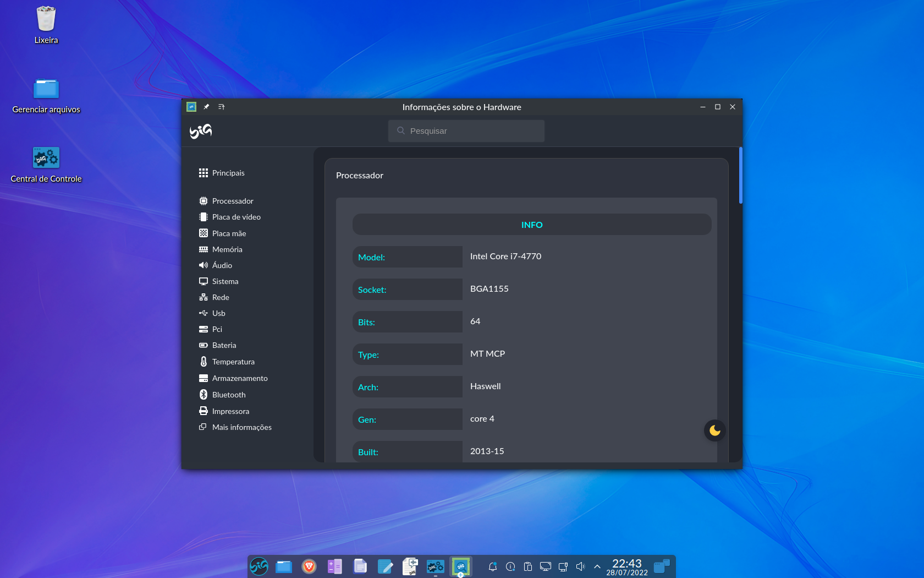Open the Usb devices section
Viewport: 924px width, 578px height.
point(212,313)
